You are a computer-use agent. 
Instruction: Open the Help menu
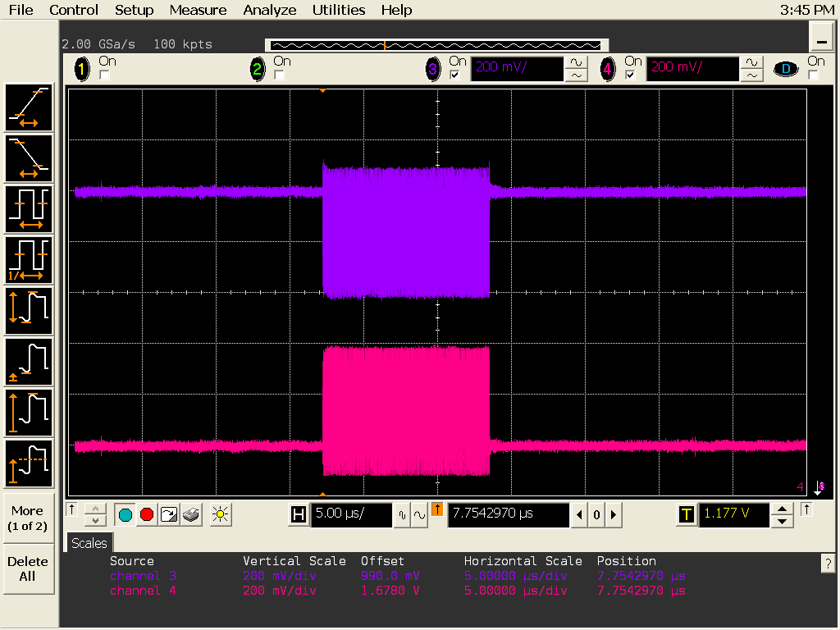pos(396,10)
